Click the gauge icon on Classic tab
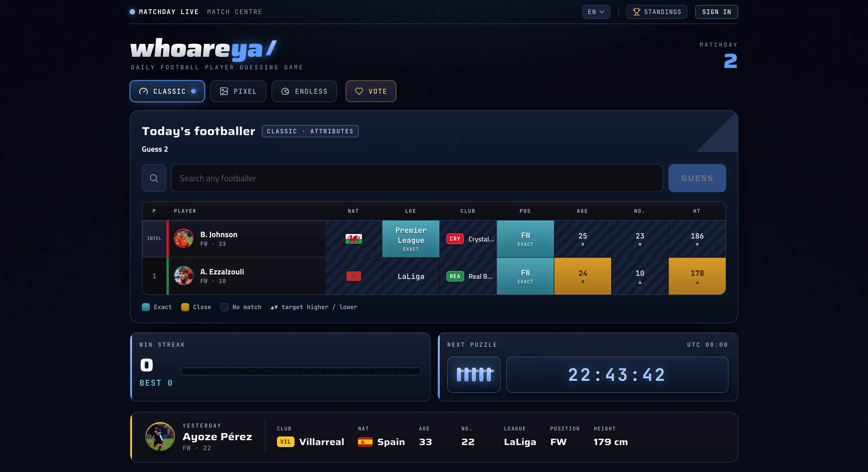 click(x=144, y=91)
